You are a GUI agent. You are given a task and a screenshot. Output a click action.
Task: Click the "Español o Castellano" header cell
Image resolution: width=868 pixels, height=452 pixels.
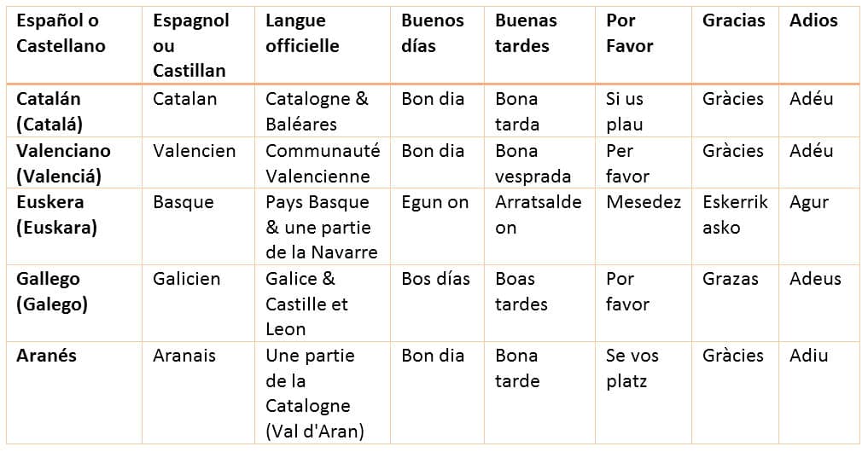pos(58,33)
